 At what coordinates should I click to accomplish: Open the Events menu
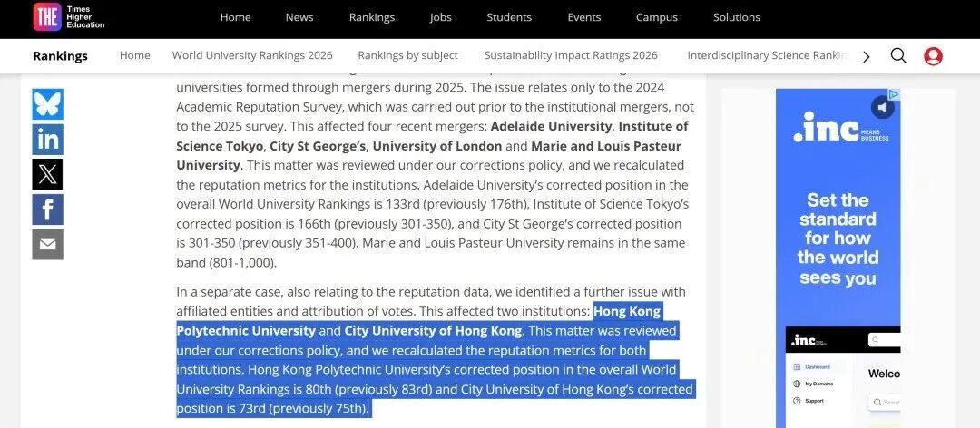583,17
